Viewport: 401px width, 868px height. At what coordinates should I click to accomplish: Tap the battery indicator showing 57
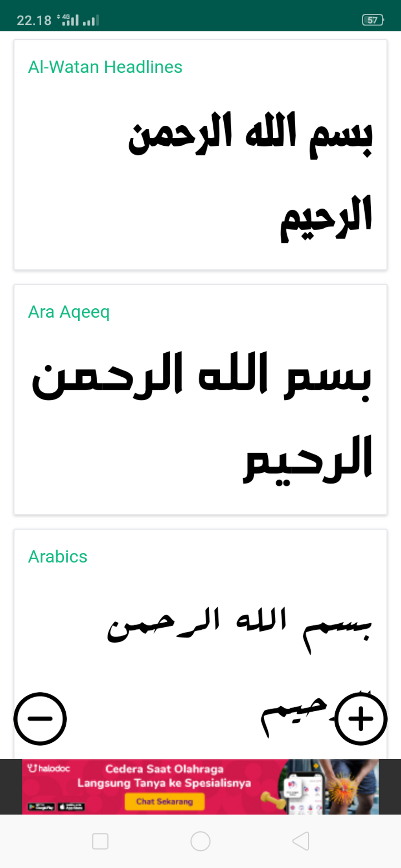pos(372,19)
